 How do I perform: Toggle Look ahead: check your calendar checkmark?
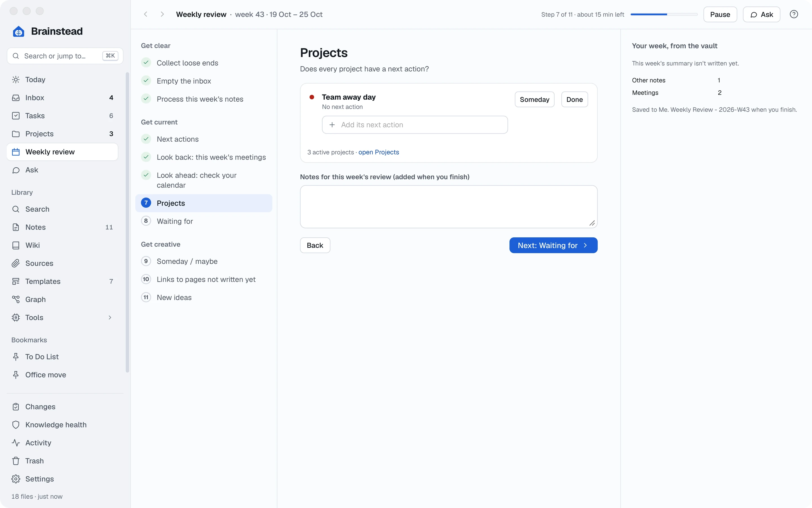pyautogui.click(x=146, y=175)
